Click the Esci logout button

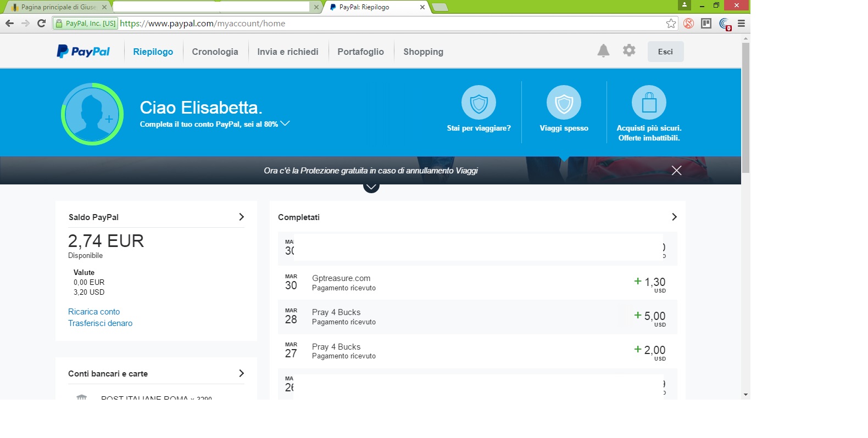pyautogui.click(x=665, y=52)
